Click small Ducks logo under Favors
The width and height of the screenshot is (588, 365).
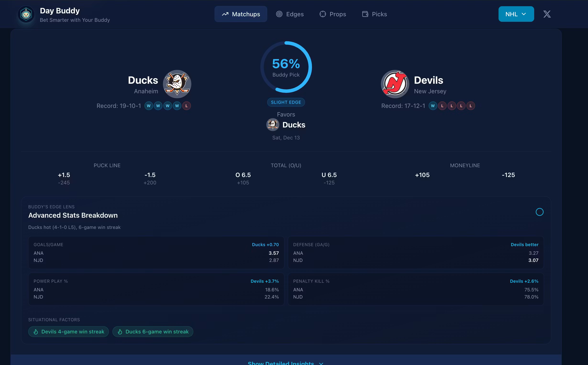pyautogui.click(x=272, y=125)
